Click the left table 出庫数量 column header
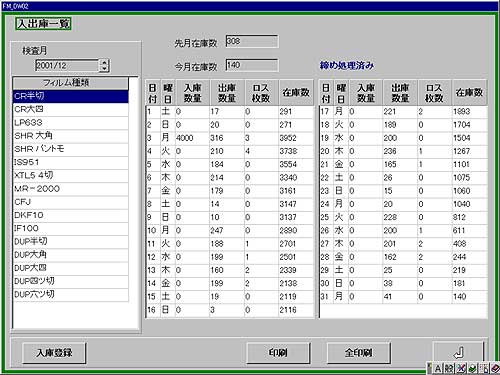Viewport: 500px width, 375px height. click(227, 93)
